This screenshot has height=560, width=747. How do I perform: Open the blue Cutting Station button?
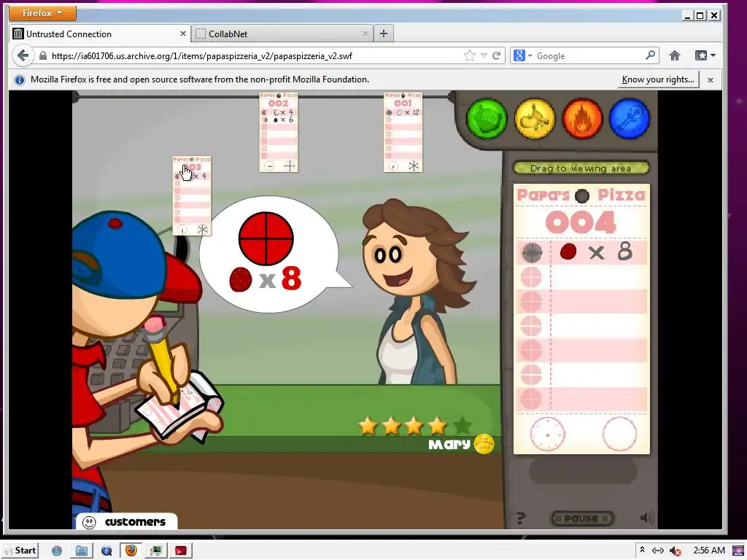630,119
